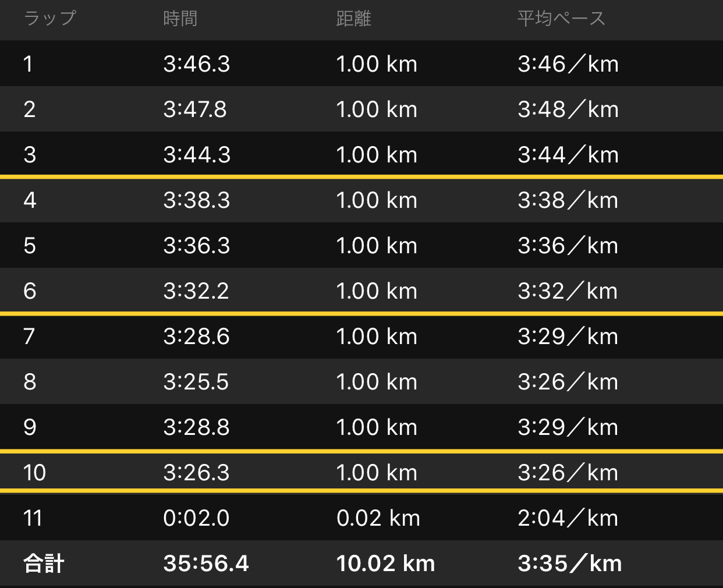Select total distance 10.02 km
723x588 pixels.
[x=385, y=564]
